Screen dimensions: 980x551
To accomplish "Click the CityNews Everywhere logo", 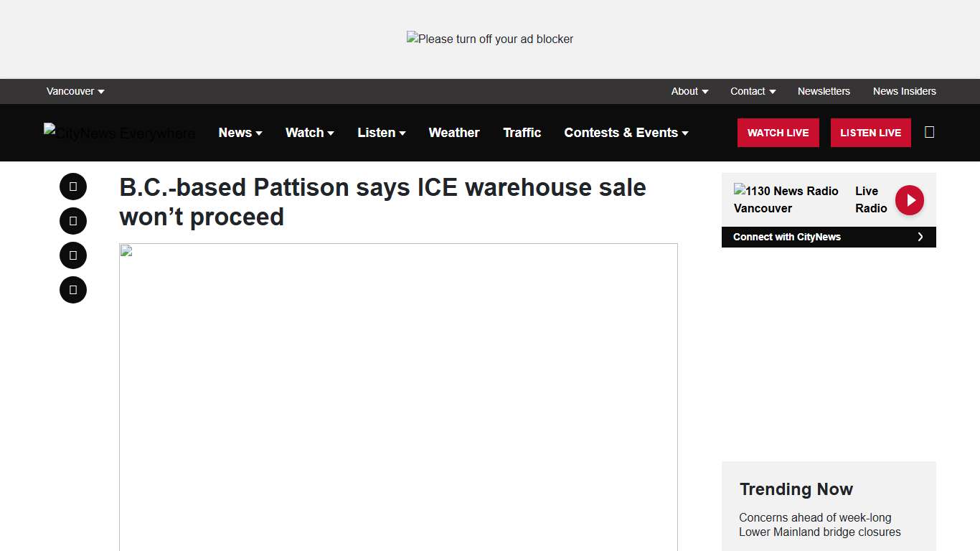I will [x=119, y=133].
